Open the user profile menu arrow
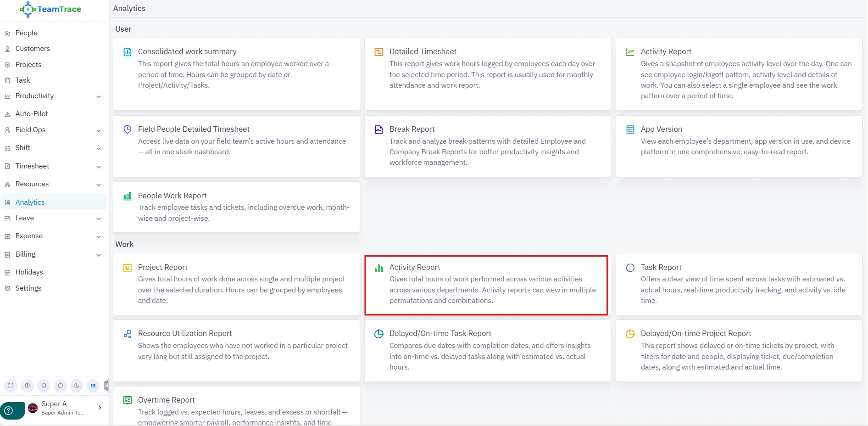Image resolution: width=868 pixels, height=426 pixels. [100, 408]
